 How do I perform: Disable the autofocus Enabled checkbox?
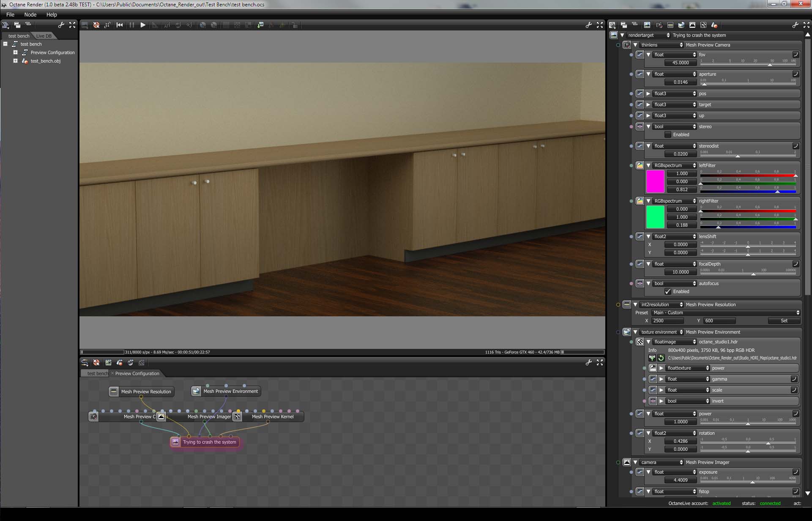click(x=668, y=291)
